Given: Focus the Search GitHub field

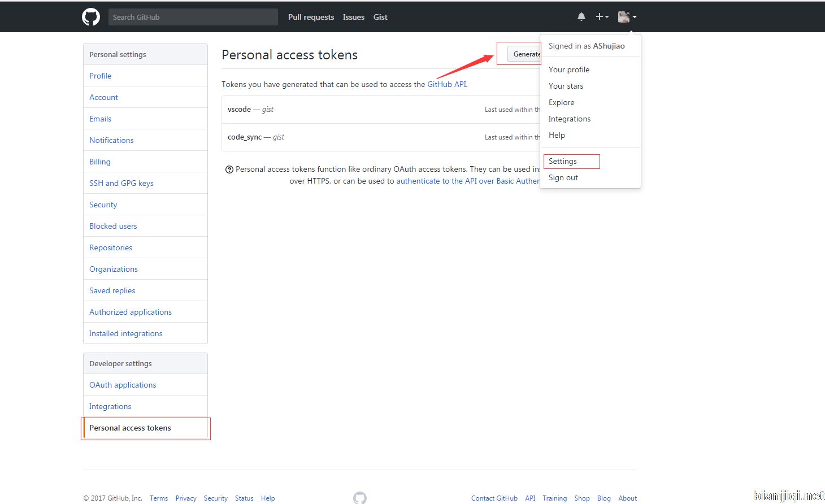Looking at the screenshot, I should click(193, 17).
